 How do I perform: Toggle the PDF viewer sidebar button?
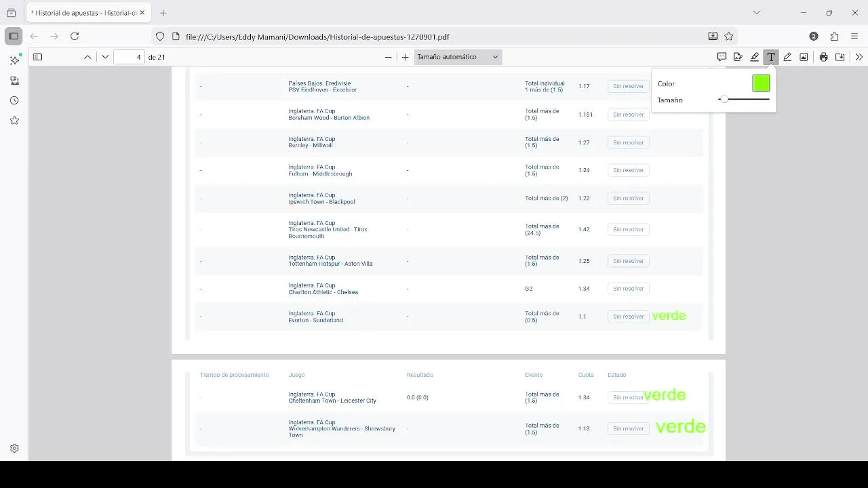pyautogui.click(x=38, y=57)
